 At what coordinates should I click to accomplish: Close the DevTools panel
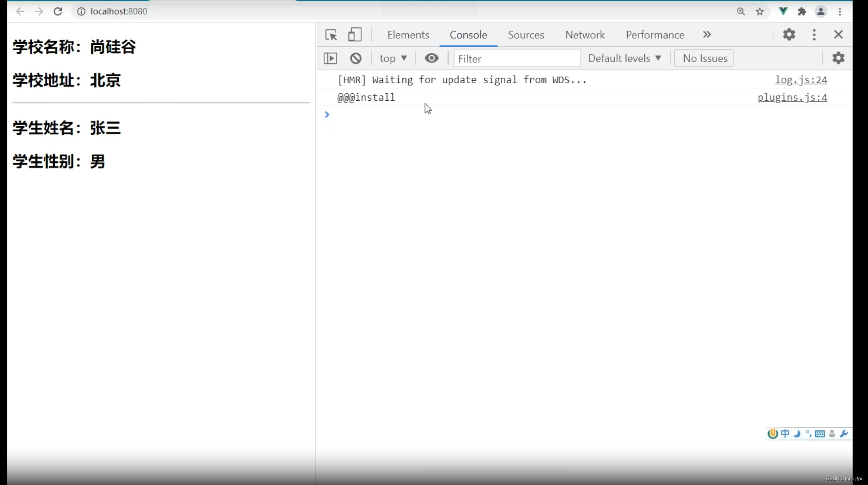(x=838, y=35)
